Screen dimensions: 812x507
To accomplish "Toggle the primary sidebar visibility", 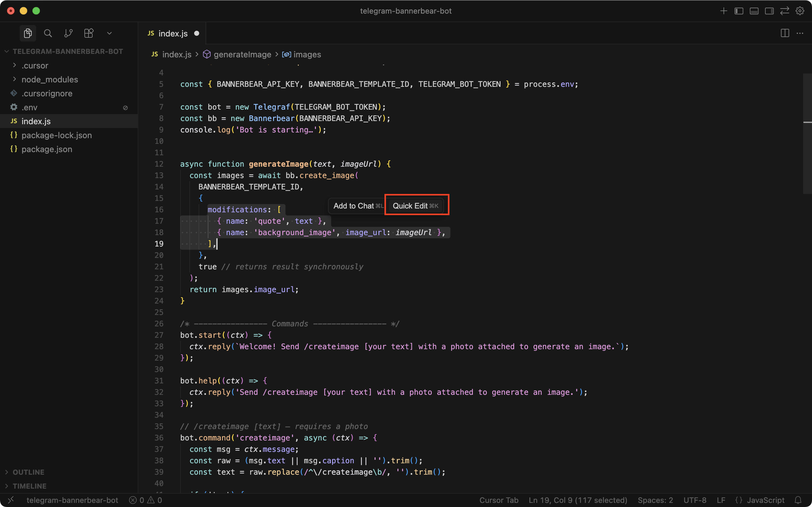I will point(738,11).
